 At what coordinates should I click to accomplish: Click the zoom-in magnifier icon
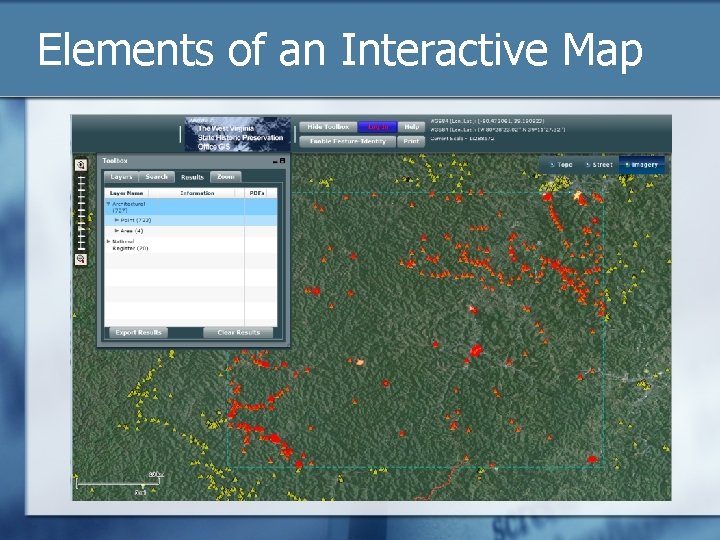point(81,165)
